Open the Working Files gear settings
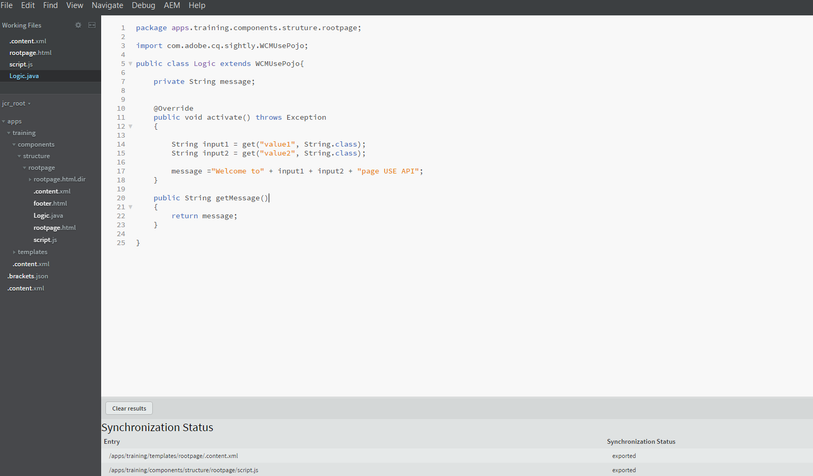The height and width of the screenshot is (476, 813). [x=78, y=25]
